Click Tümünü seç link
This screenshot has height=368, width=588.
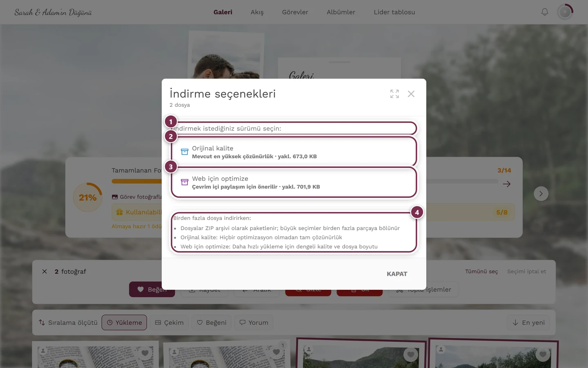[x=481, y=272]
